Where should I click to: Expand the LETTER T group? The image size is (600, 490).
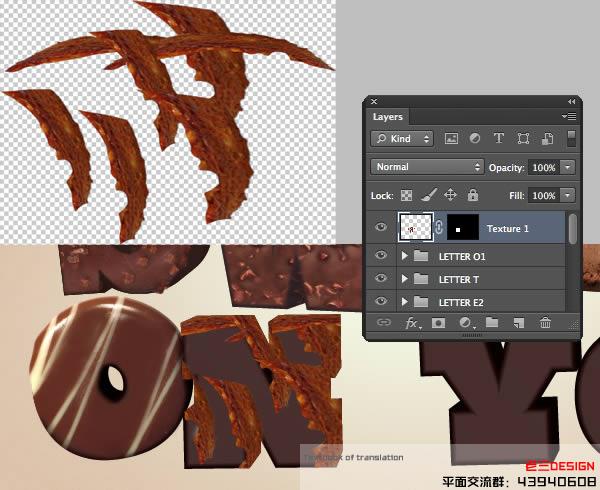(405, 280)
